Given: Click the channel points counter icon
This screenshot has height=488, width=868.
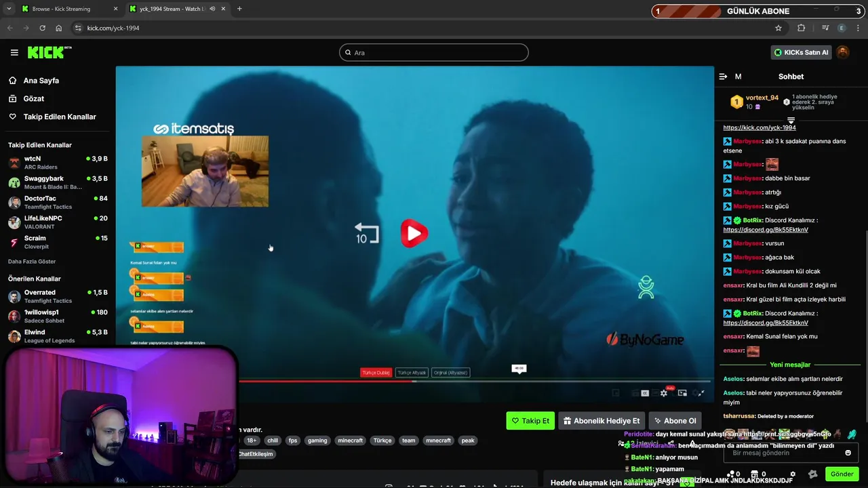Looking at the screenshot, I should (734, 474).
